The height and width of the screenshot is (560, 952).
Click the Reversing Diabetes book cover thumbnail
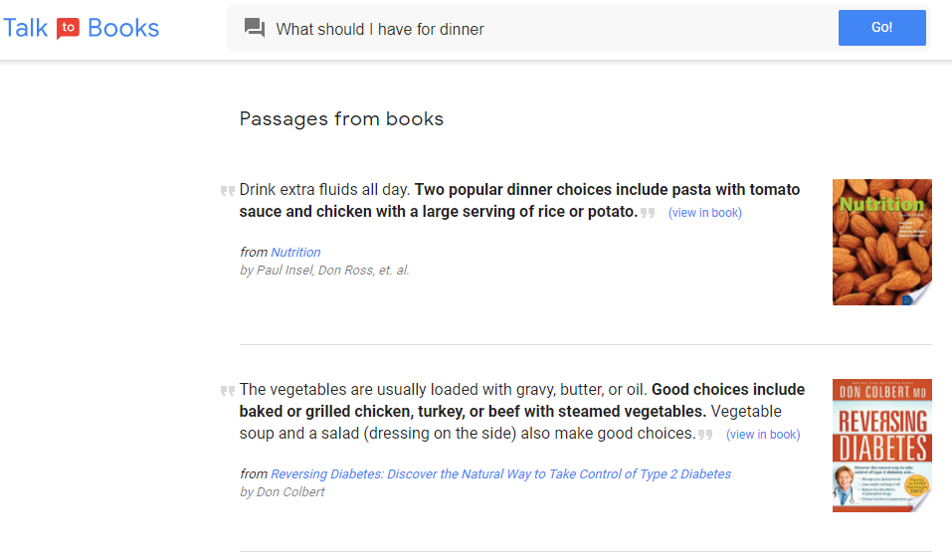click(881, 445)
